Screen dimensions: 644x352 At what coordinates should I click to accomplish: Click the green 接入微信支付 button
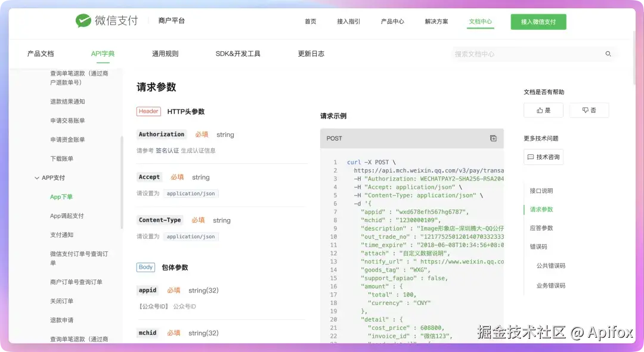(x=538, y=20)
